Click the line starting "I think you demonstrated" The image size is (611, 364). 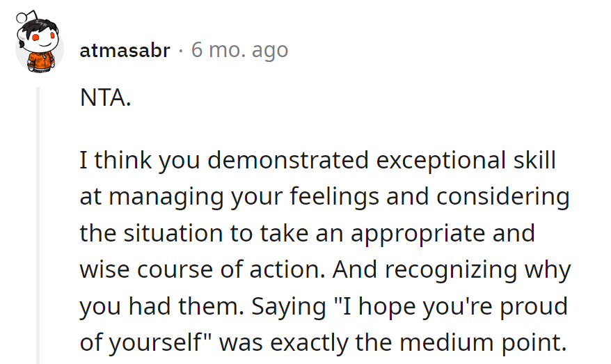pos(318,161)
